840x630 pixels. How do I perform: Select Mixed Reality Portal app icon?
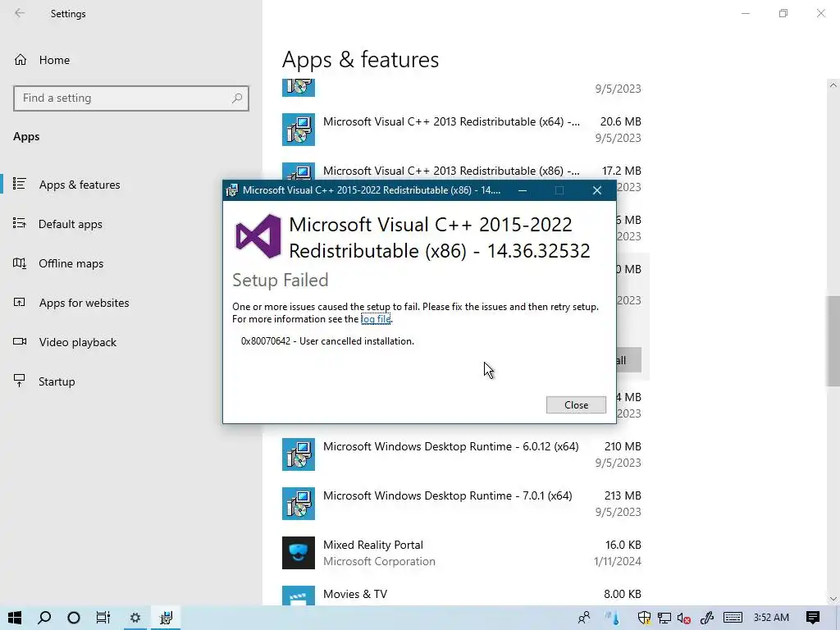click(299, 553)
